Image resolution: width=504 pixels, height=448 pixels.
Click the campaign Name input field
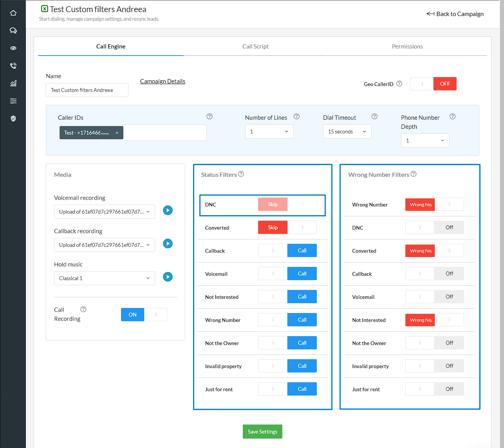point(87,90)
